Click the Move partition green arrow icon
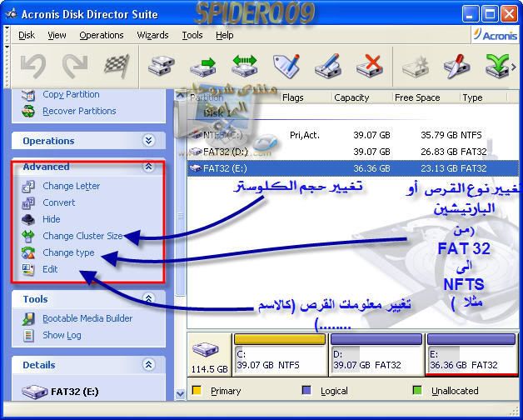523x420 pixels. pos(203,66)
